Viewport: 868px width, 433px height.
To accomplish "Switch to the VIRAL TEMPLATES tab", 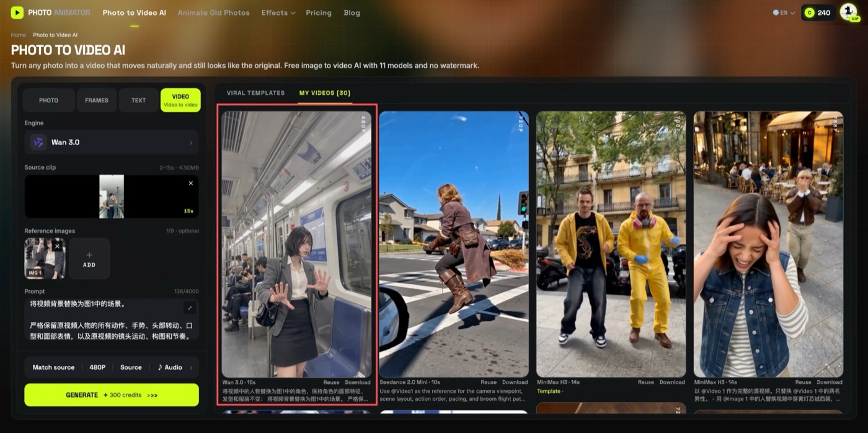I will tap(255, 93).
